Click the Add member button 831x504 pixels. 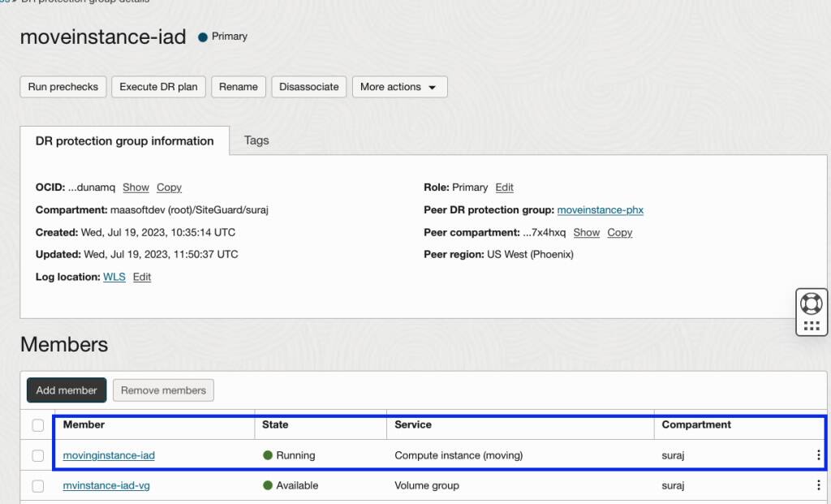tap(67, 390)
